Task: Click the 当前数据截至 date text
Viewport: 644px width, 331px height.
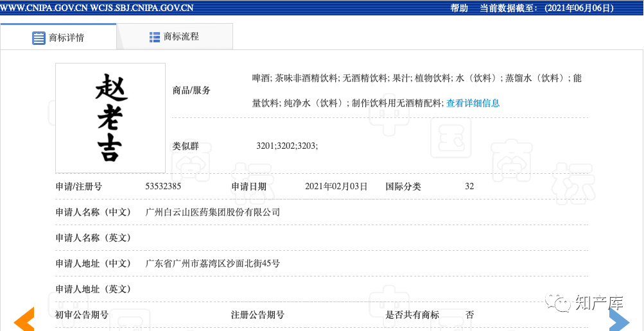Action: click(546, 8)
